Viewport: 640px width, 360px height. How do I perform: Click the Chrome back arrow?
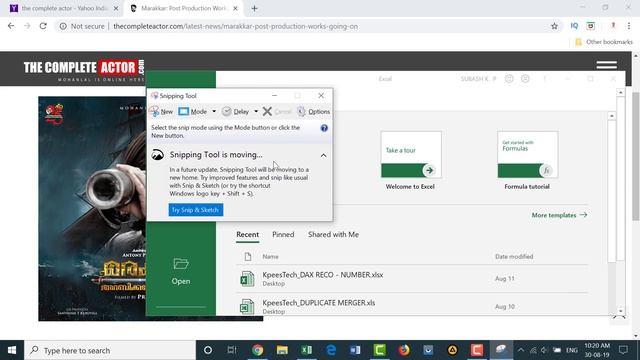tap(11, 26)
